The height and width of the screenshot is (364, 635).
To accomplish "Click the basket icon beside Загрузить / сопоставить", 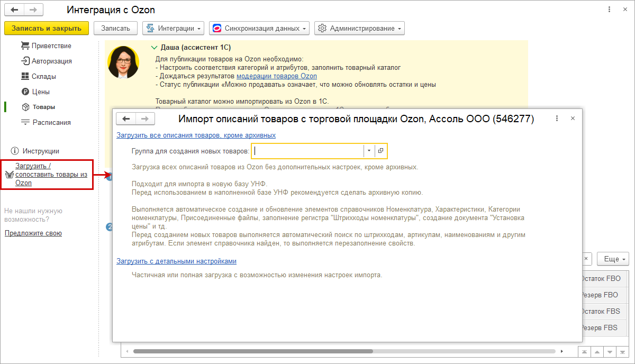I will [8, 174].
